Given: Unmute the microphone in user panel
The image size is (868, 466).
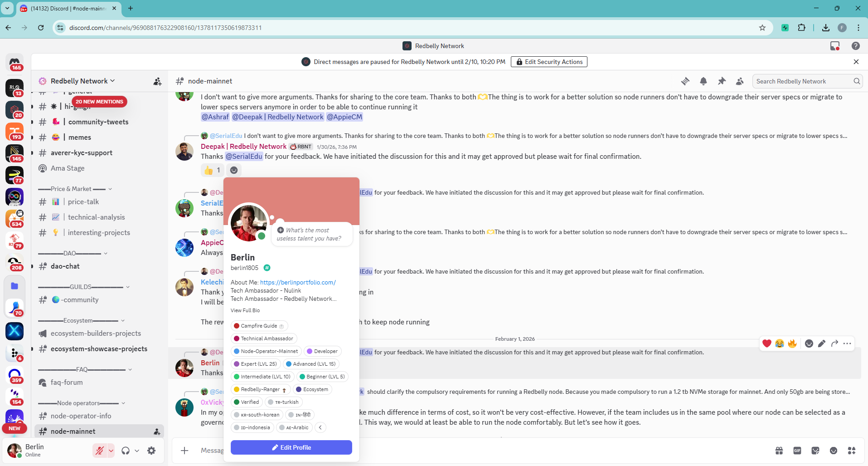Looking at the screenshot, I should pyautogui.click(x=99, y=451).
